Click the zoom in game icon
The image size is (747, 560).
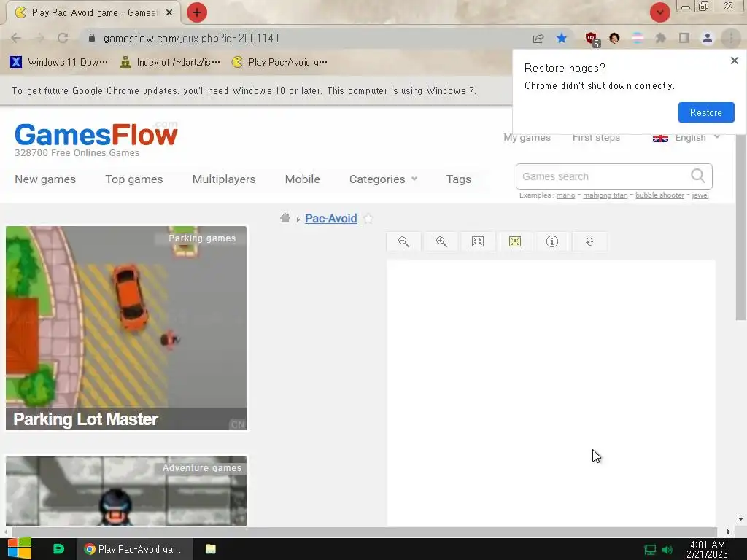441,241
